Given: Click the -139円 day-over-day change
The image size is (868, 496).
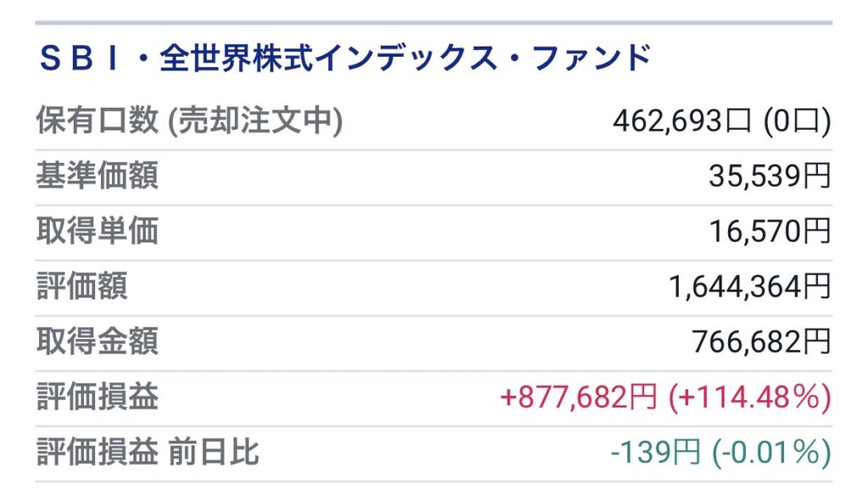Looking at the screenshot, I should tap(656, 452).
